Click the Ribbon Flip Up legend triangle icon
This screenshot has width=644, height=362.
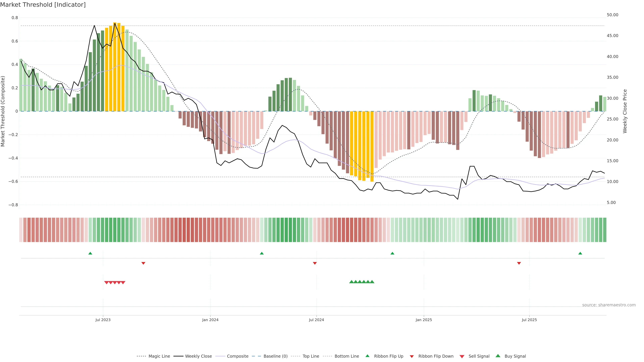click(x=367, y=356)
